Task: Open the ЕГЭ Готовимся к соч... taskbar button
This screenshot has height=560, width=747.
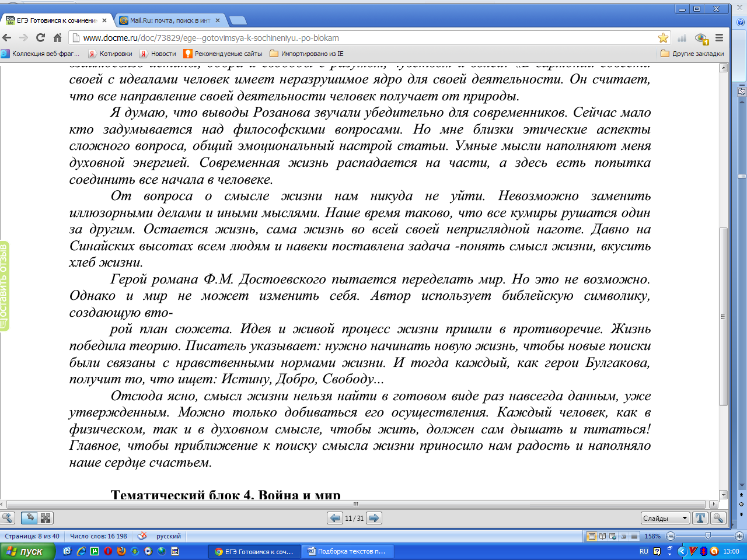Action: pyautogui.click(x=254, y=551)
